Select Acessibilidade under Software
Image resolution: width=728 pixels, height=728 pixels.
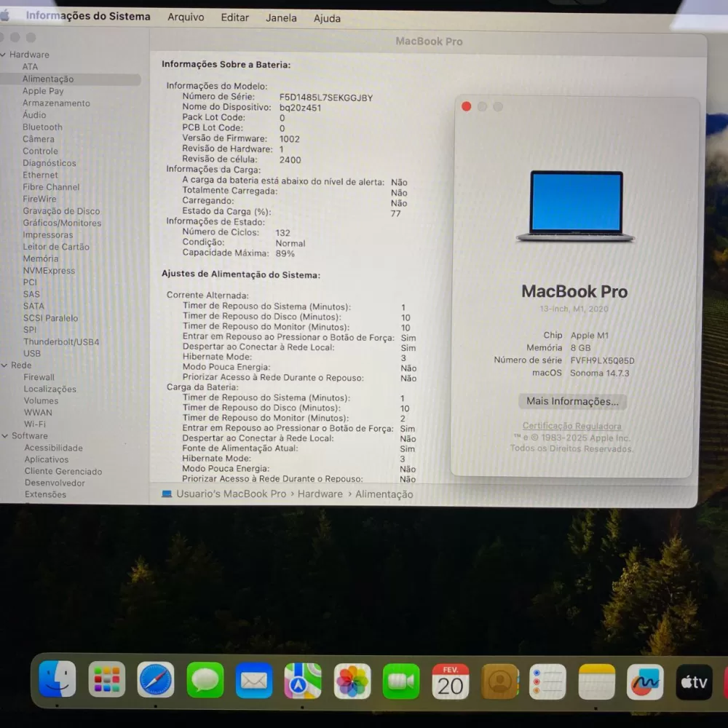coord(53,448)
